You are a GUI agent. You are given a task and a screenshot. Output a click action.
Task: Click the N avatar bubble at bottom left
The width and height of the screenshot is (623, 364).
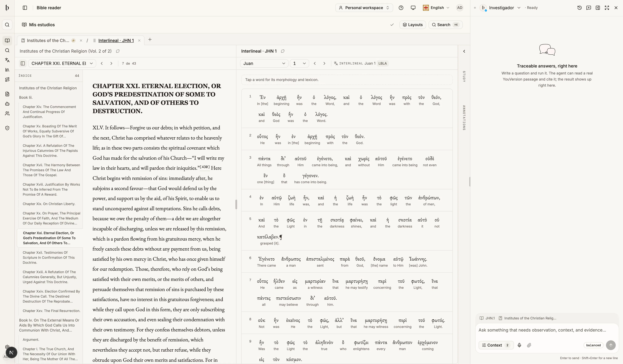(11, 352)
